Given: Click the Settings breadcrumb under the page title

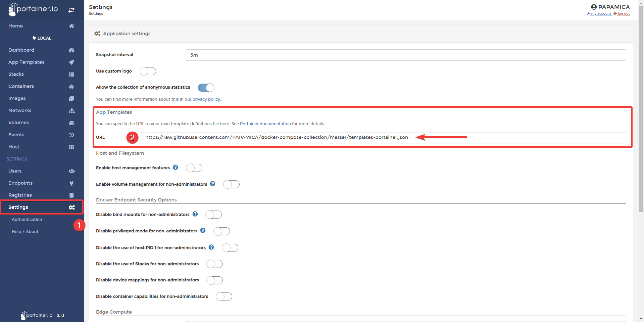Looking at the screenshot, I should 96,14.
